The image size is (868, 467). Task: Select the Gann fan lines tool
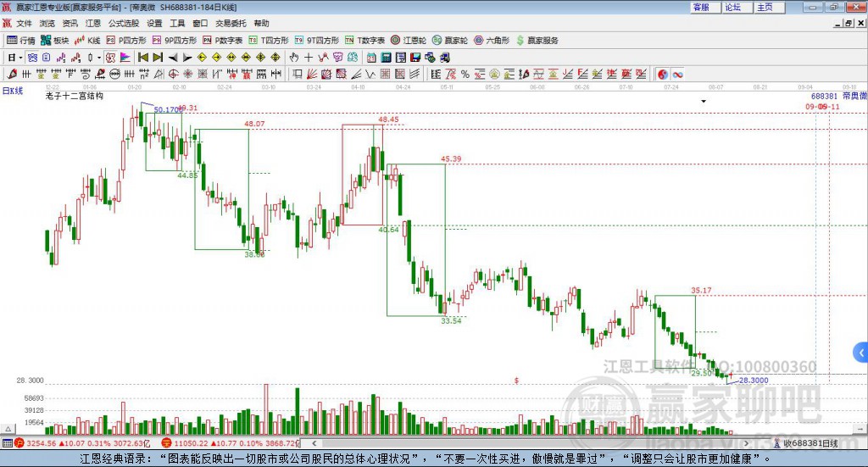tap(312, 74)
